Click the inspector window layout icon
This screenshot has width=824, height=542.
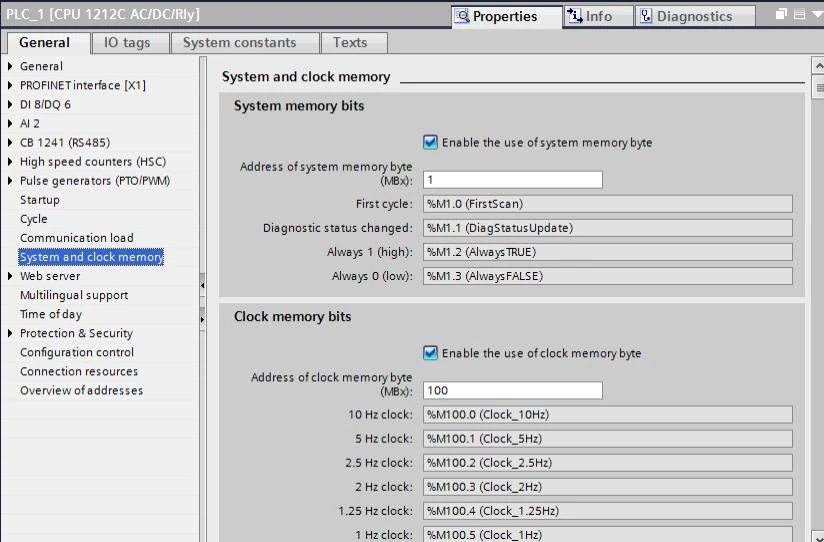(798, 16)
